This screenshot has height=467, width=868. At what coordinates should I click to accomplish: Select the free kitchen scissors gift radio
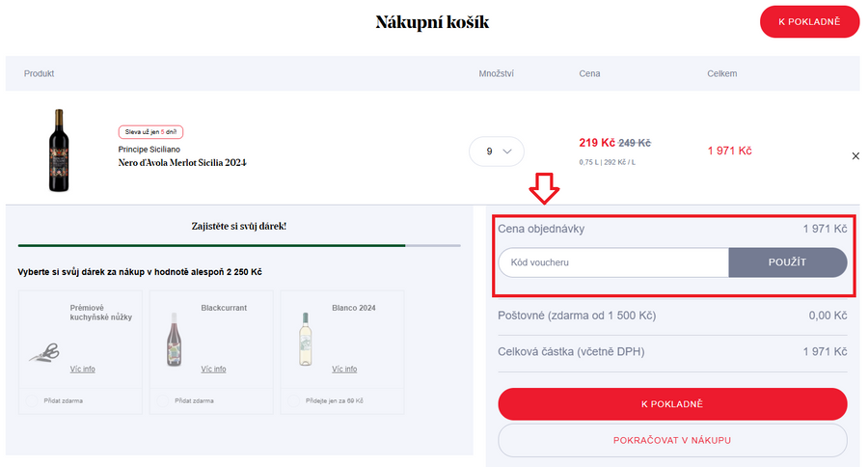point(31,399)
